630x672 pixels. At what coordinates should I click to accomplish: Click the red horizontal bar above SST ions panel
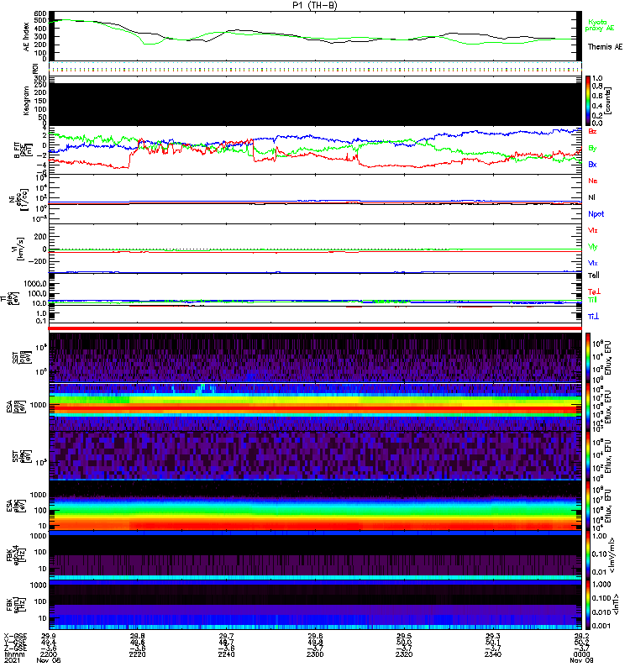(x=315, y=328)
